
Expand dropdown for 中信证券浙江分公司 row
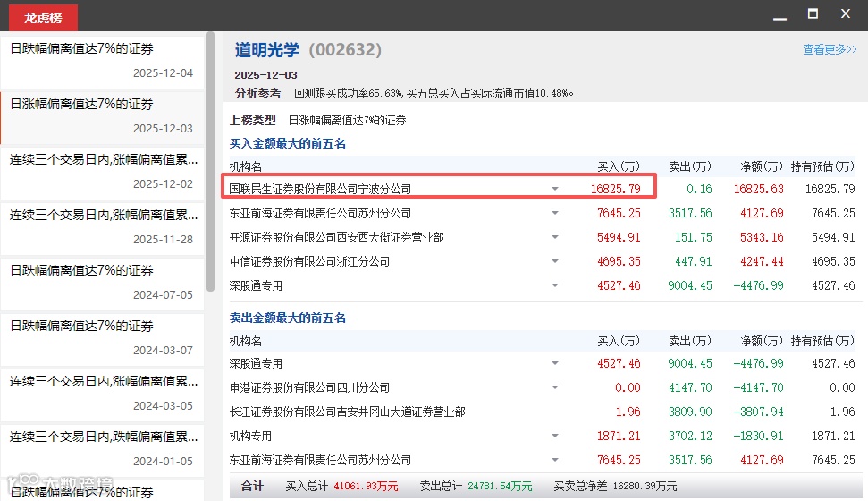pos(554,261)
